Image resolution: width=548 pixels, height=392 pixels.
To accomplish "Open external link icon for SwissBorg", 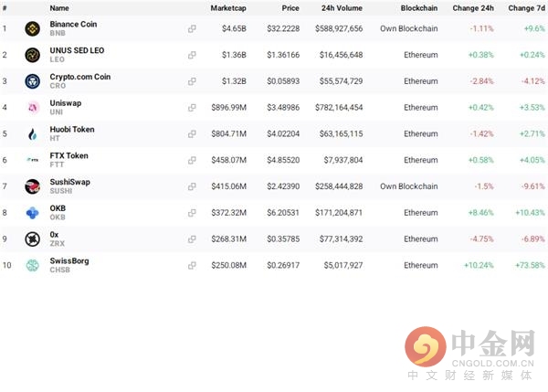I will (192, 265).
